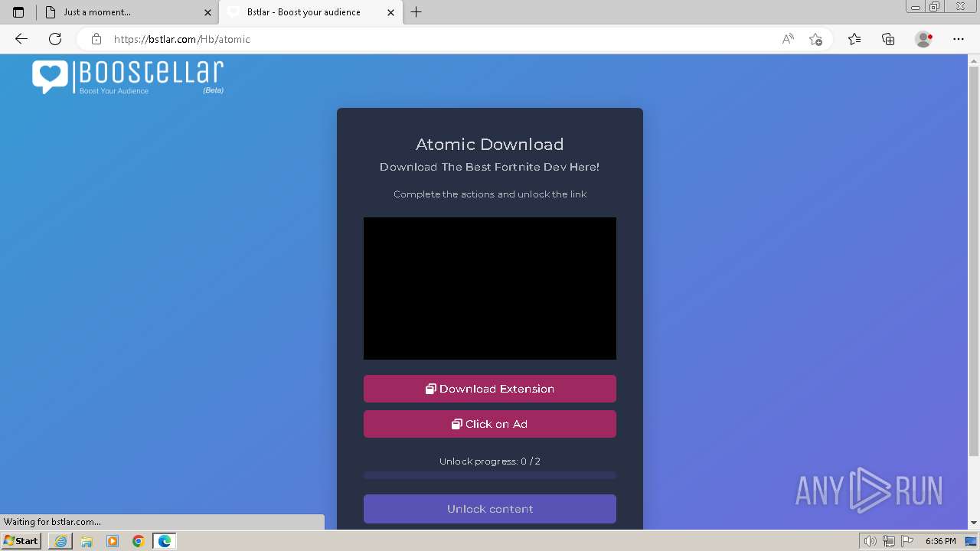The image size is (980, 551).
Task: Click the browser Back arrow
Action: click(21, 39)
